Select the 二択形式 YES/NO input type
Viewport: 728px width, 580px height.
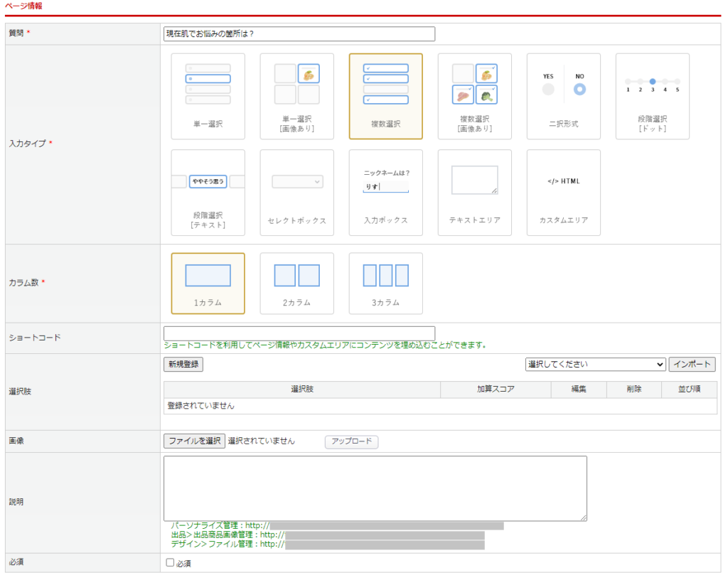pos(563,96)
